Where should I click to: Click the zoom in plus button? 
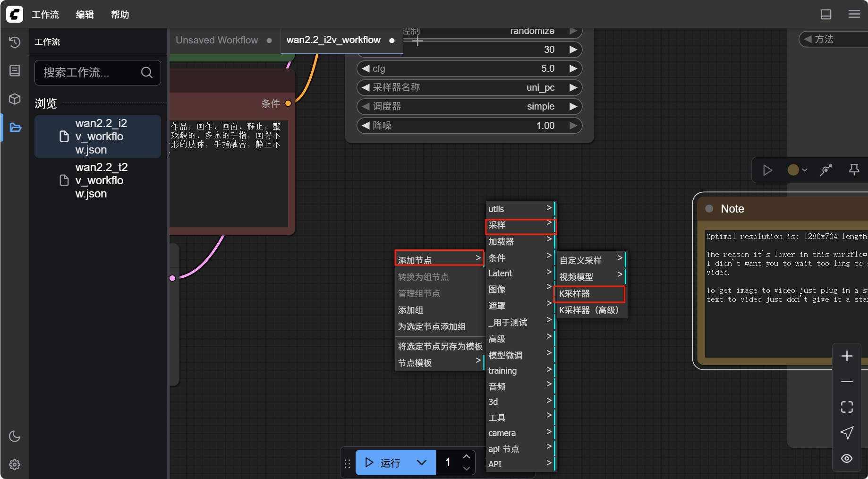[847, 356]
